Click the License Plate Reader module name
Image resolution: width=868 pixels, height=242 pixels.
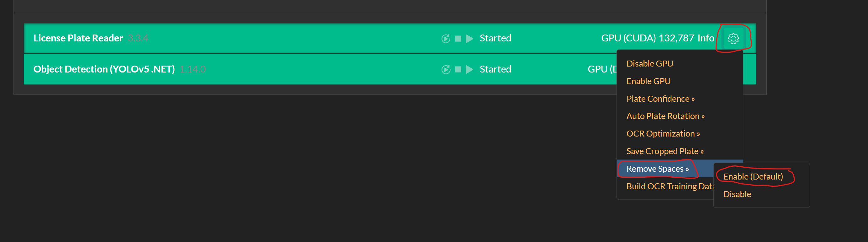coord(78,38)
